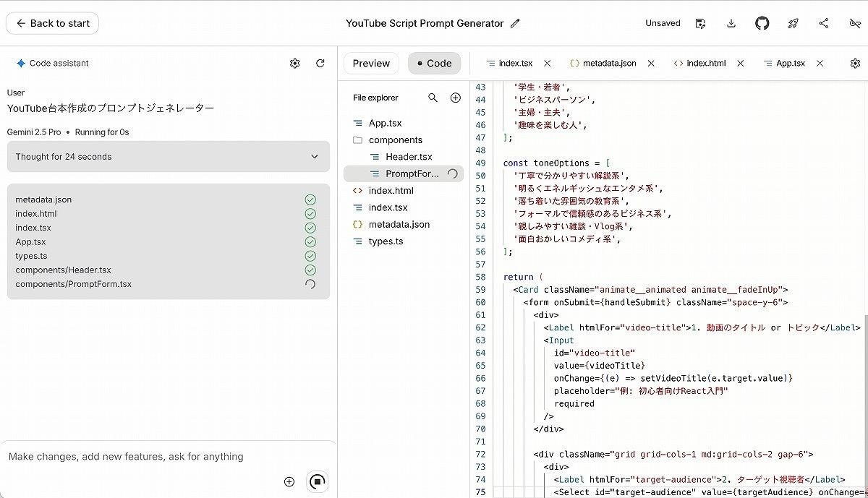868x498 pixels.
Task: Go back via 'Back to start' button
Action: click(52, 23)
